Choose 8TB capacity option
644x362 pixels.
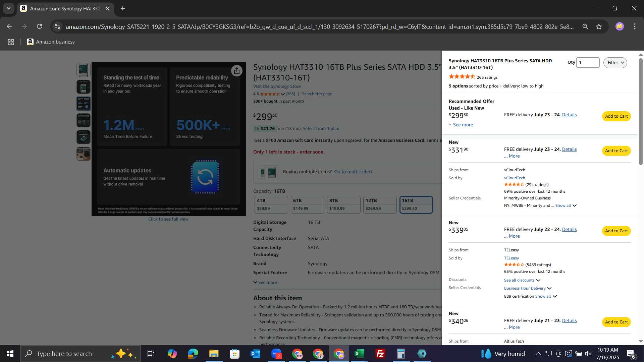(343, 204)
